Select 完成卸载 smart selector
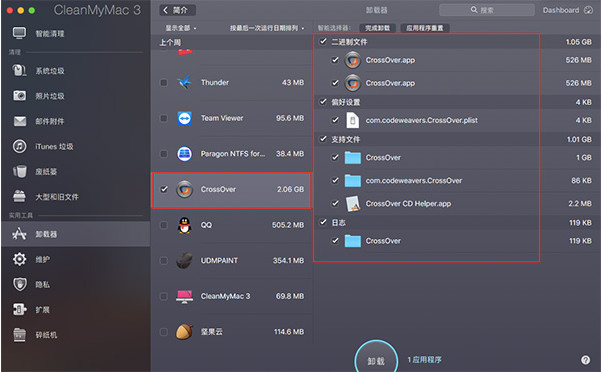The image size is (601, 372). coord(377,28)
